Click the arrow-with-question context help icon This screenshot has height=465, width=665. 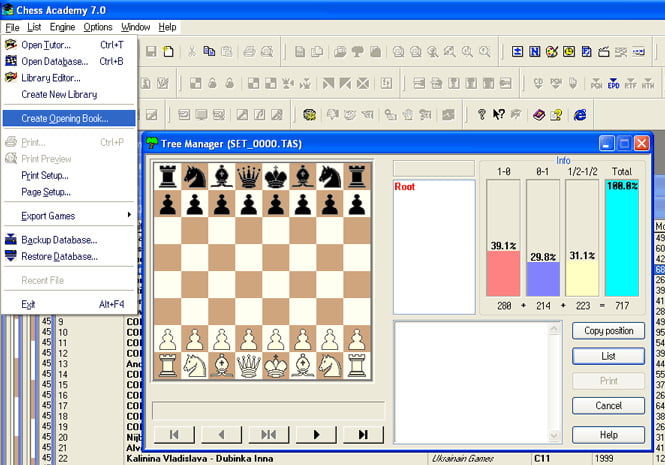coord(499,114)
